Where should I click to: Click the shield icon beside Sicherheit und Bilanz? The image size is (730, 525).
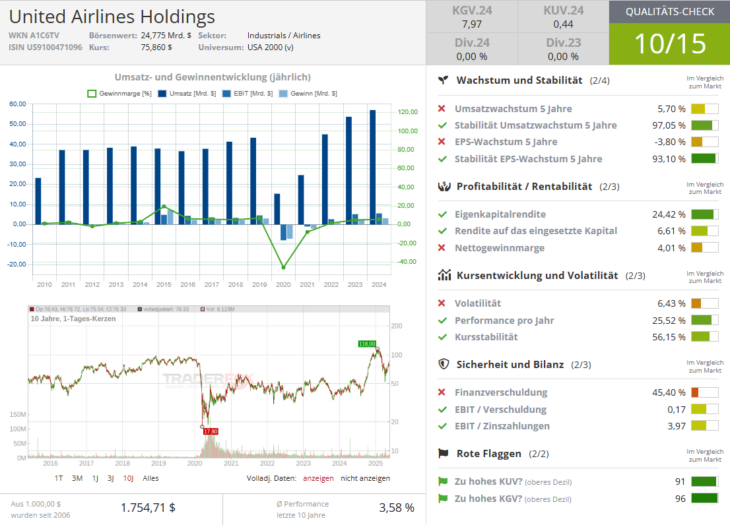443,365
